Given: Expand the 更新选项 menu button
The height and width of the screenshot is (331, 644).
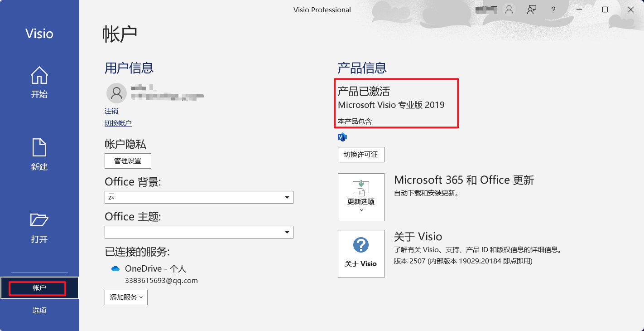Looking at the screenshot, I should coord(361,197).
